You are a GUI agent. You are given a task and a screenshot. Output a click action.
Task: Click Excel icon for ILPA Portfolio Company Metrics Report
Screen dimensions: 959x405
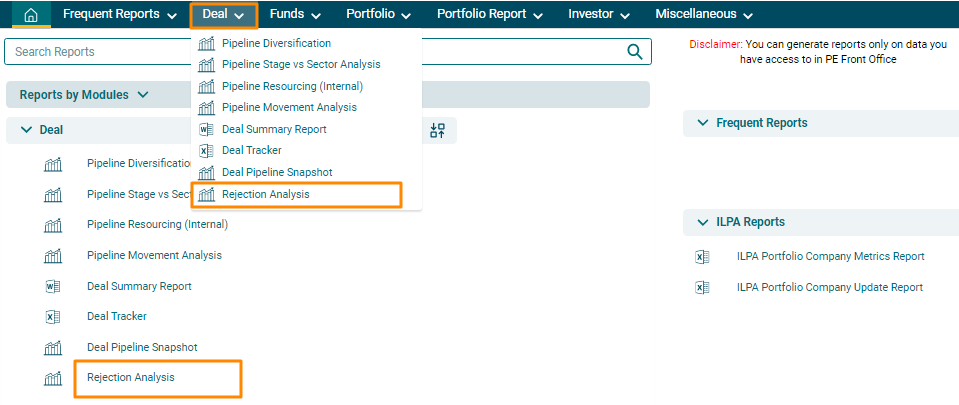pyautogui.click(x=702, y=257)
